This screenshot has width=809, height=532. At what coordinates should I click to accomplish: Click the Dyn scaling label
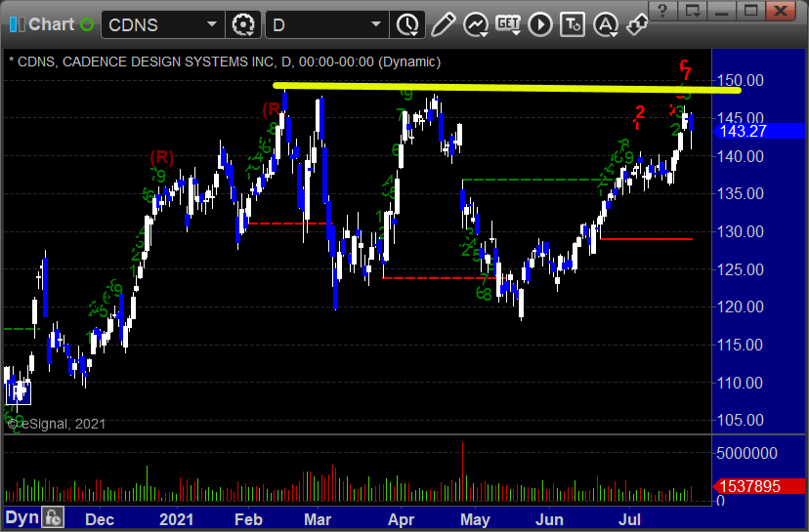[x=21, y=517]
